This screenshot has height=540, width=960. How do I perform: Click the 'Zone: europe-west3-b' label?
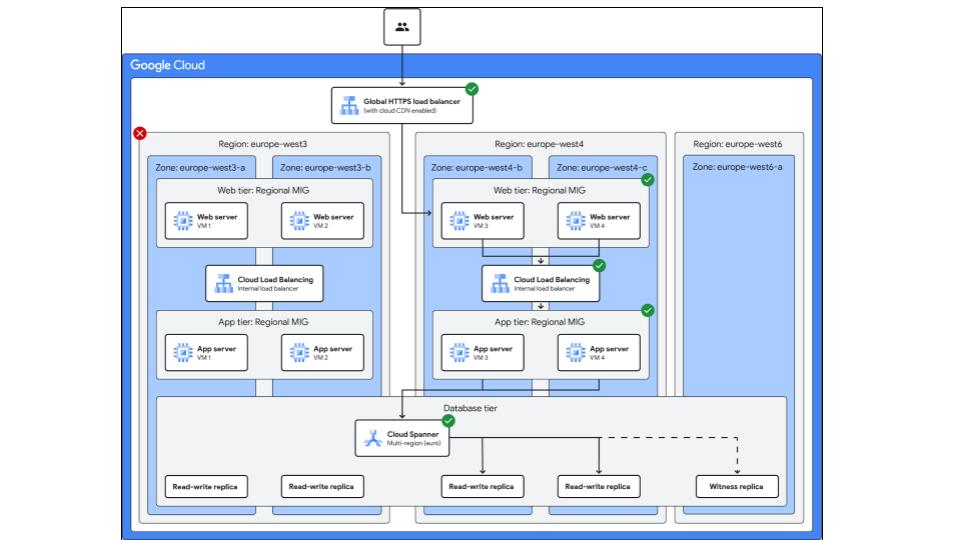click(x=325, y=167)
